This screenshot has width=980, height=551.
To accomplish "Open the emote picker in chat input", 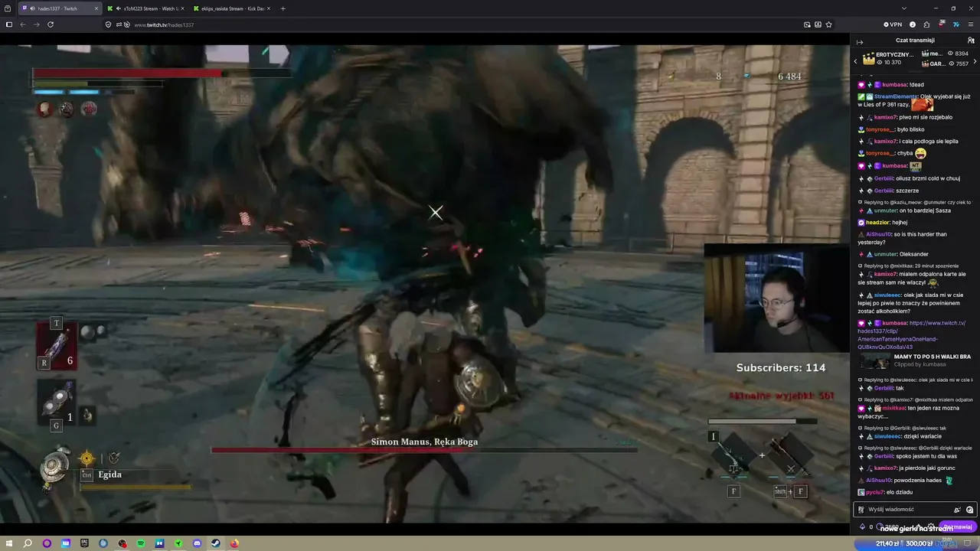I will [970, 510].
